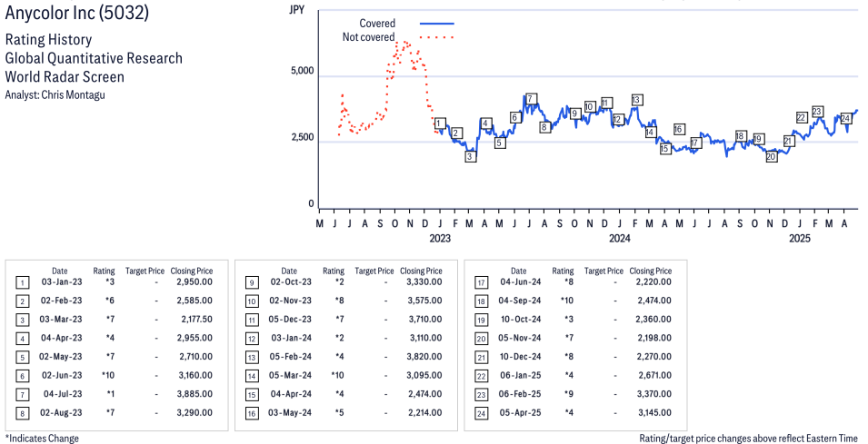Click the date cell '04-Jun-24'
Screen dimensions: 868x444
pyautogui.click(x=521, y=282)
